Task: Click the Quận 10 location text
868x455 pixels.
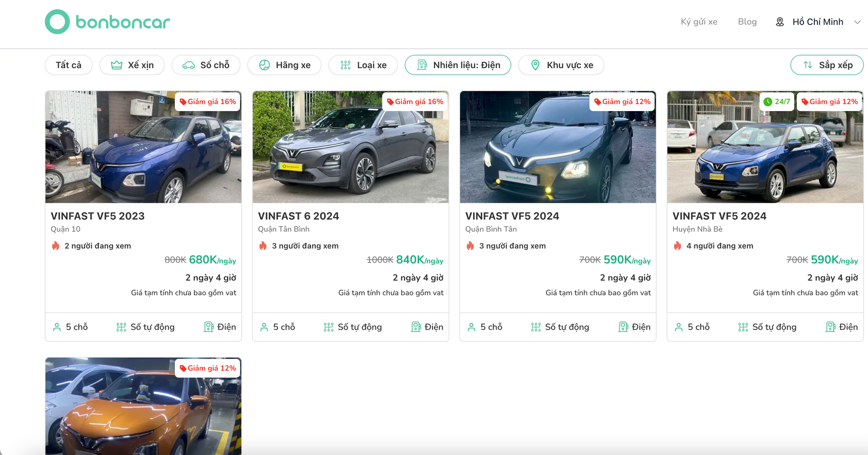Action: (66, 229)
